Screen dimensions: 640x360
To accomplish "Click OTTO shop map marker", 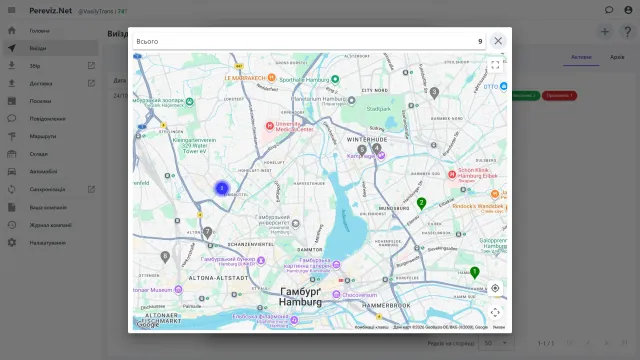I will click(503, 86).
